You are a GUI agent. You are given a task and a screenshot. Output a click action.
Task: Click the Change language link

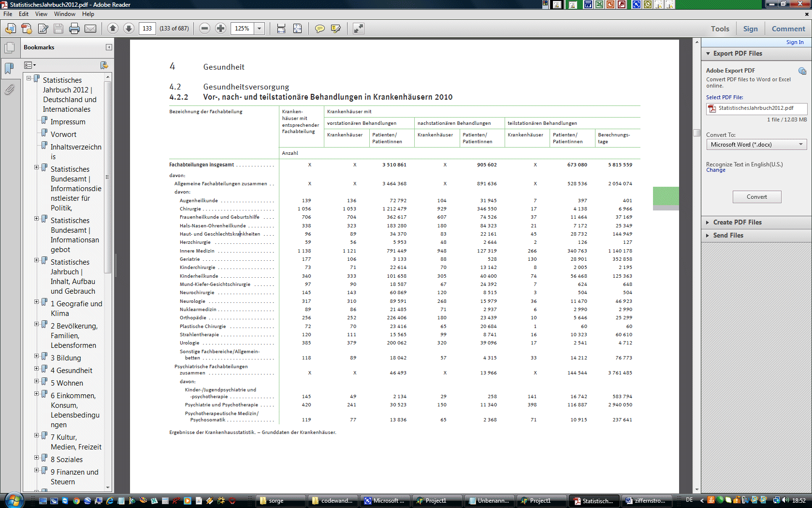(x=716, y=170)
